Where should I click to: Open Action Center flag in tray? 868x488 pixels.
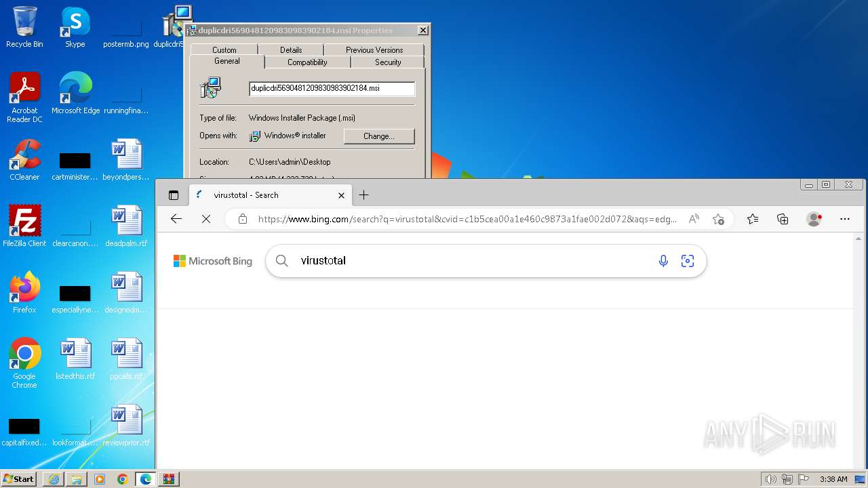point(804,479)
